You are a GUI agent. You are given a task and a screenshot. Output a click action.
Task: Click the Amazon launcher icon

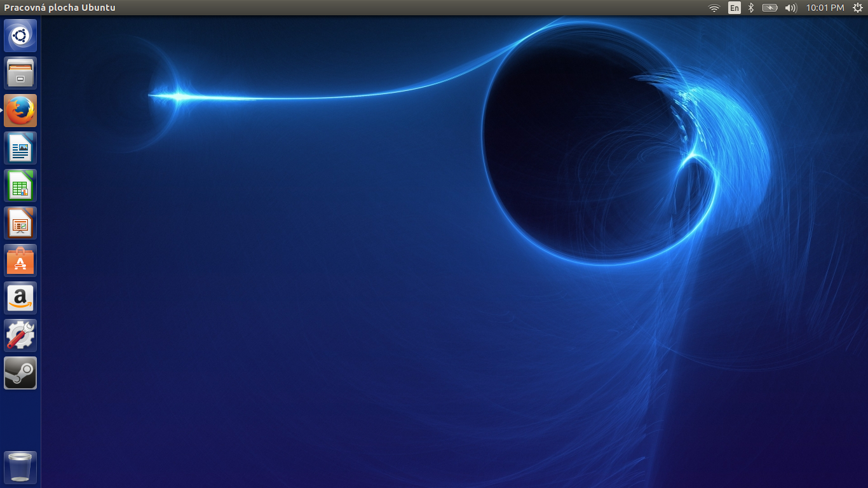pyautogui.click(x=20, y=298)
